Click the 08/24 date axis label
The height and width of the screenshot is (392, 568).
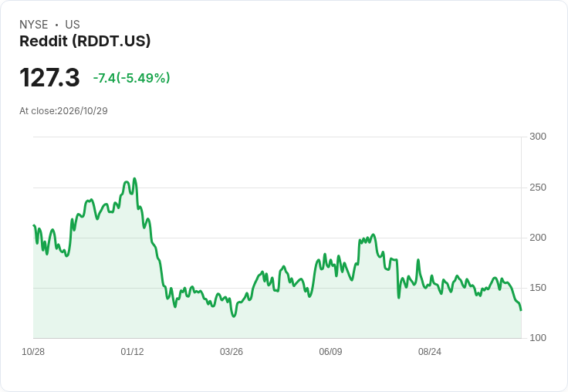(430, 352)
